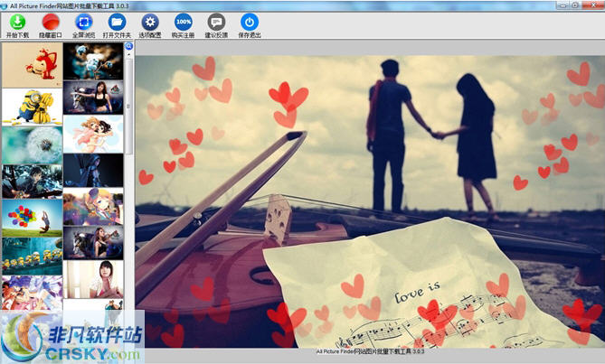The width and height of the screenshot is (605, 364).
Task: Select the red cartoon character thumbnail
Action: (x=32, y=65)
